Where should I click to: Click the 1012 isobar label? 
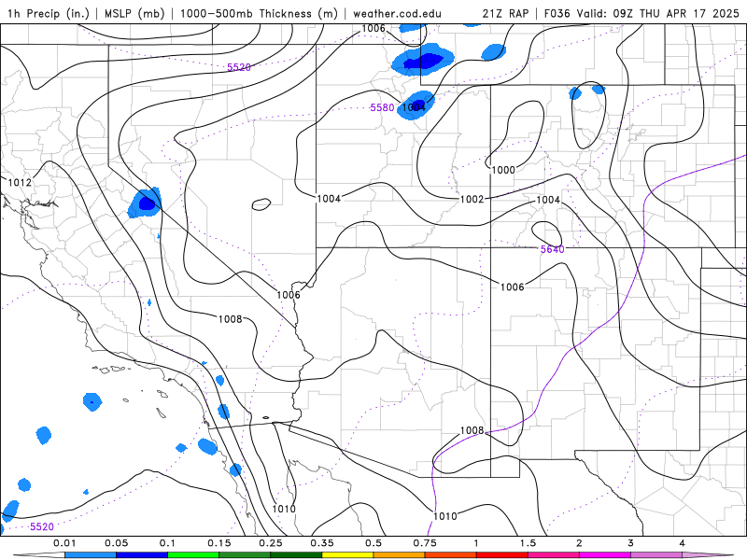coord(20,182)
